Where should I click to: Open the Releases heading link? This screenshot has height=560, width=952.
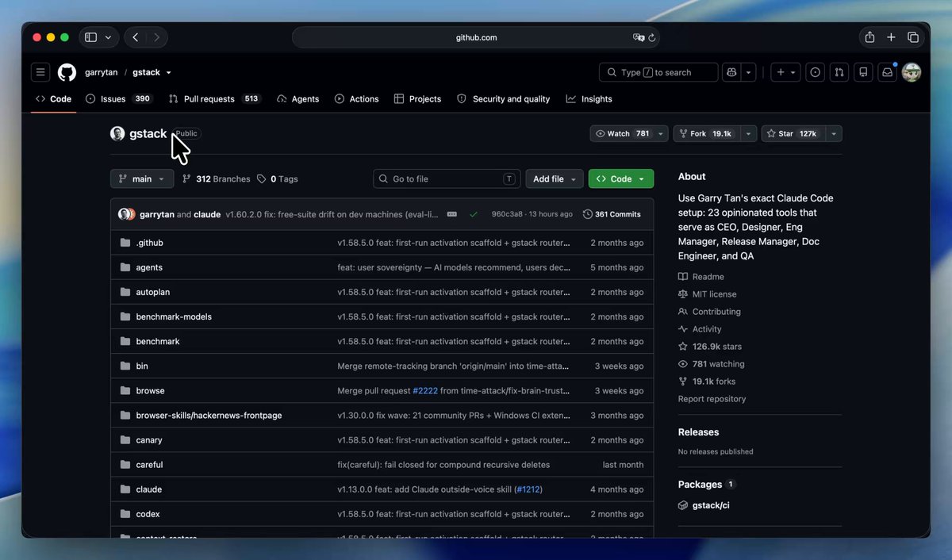(698, 432)
